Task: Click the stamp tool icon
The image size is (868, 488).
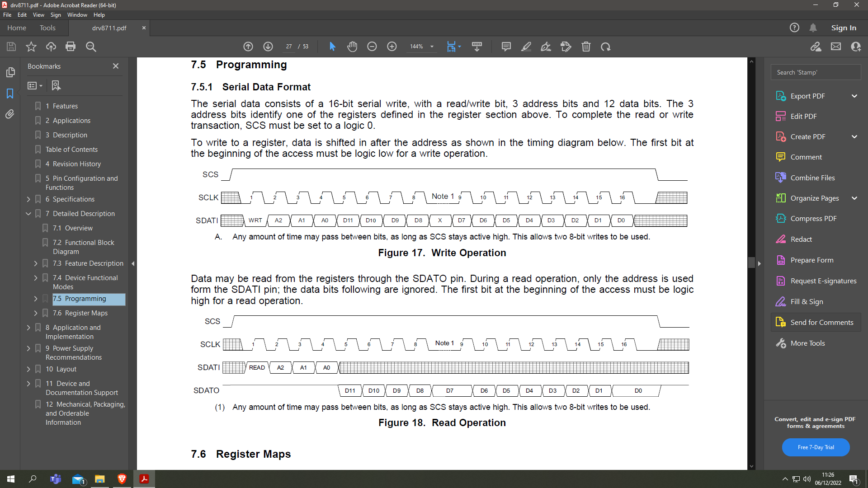Action: (566, 47)
